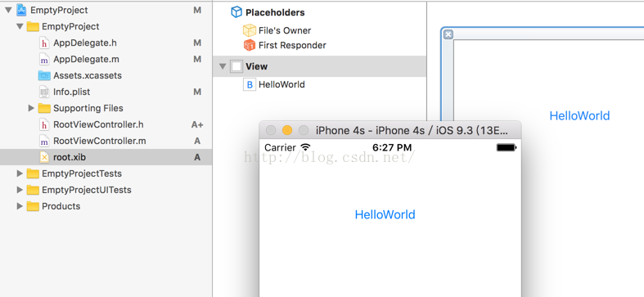The image size is (644, 297).
Task: Click the EmptyProjectTests folder icon
Action: (33, 173)
